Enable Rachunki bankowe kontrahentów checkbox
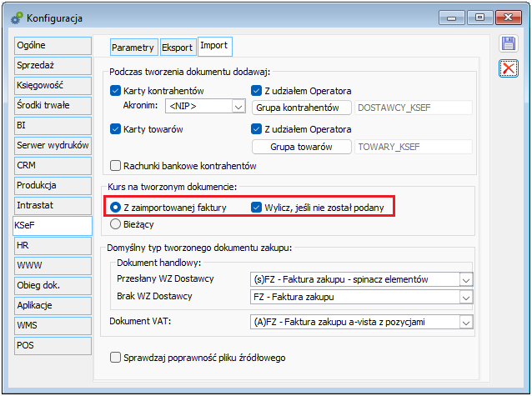The width and height of the screenshot is (532, 396). point(116,166)
